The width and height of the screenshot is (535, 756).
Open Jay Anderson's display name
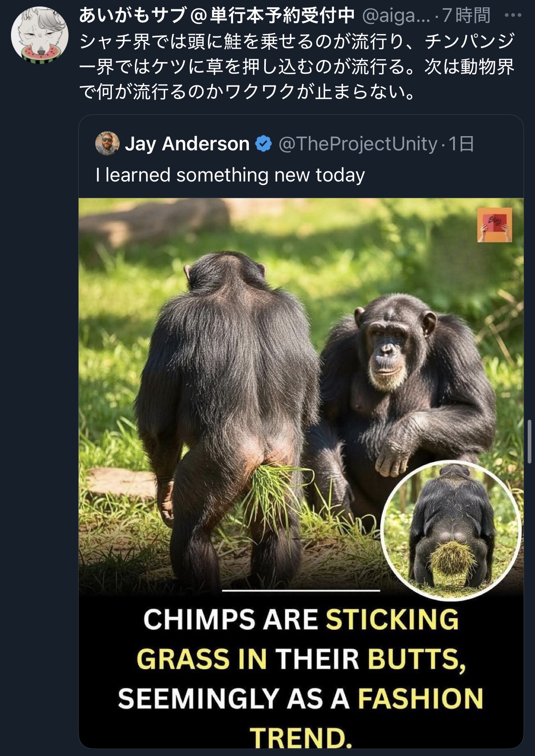[187, 144]
